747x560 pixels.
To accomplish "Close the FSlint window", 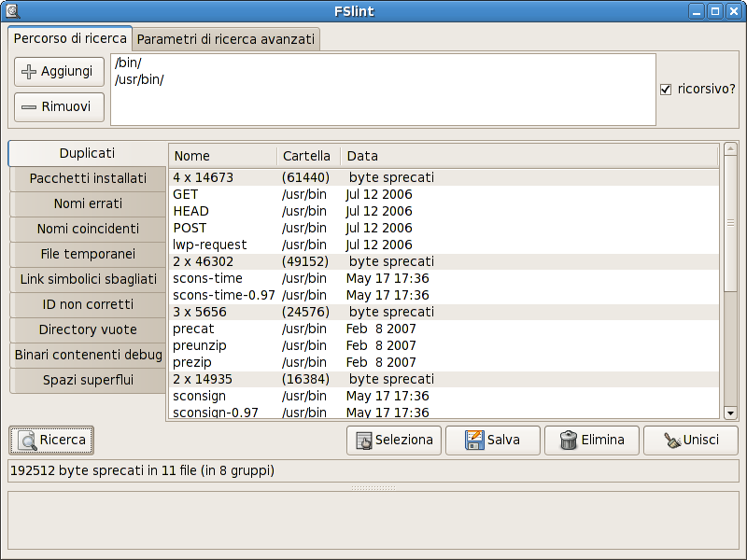I will [x=734, y=11].
